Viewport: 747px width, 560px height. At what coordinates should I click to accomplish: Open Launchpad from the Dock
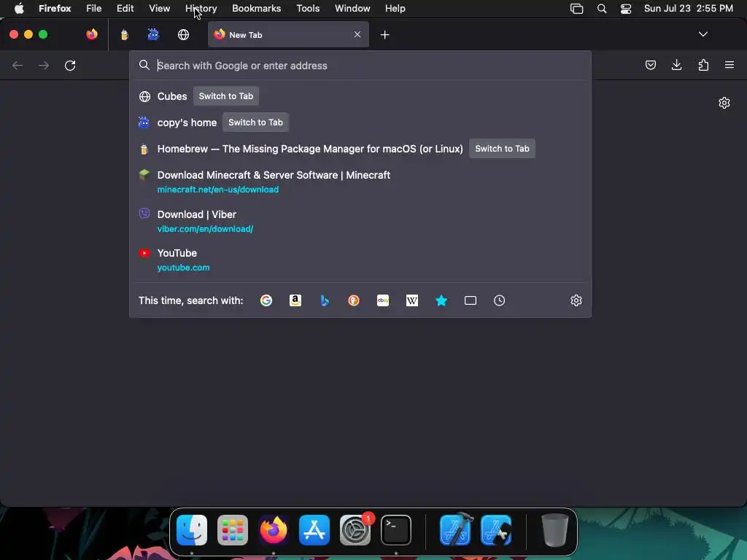click(x=233, y=530)
